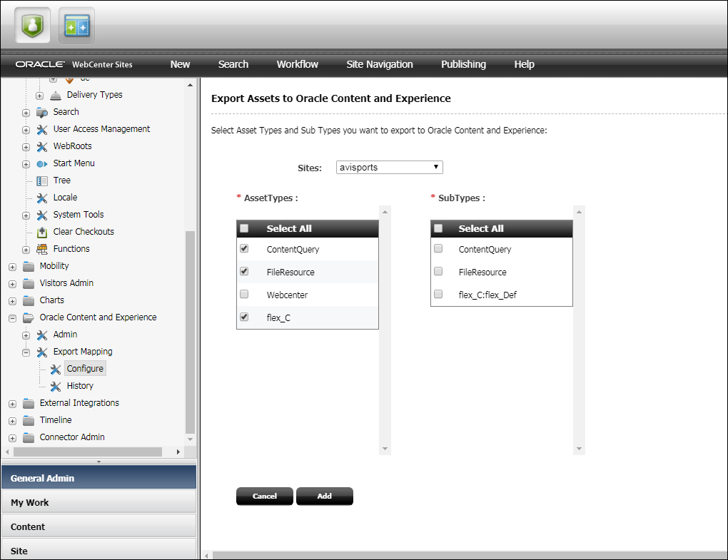This screenshot has width=728, height=560.
Task: Click the Connector Admin folder icon
Action: tap(29, 437)
